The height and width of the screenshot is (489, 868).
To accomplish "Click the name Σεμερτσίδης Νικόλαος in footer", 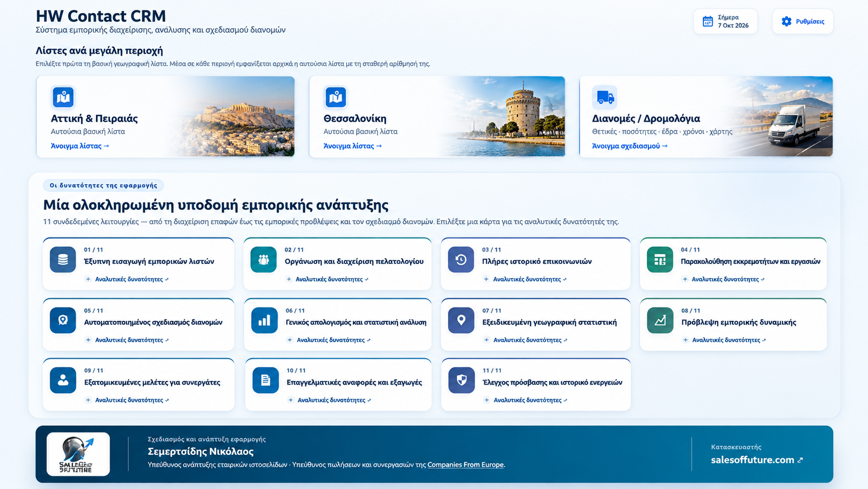I will pyautogui.click(x=200, y=451).
